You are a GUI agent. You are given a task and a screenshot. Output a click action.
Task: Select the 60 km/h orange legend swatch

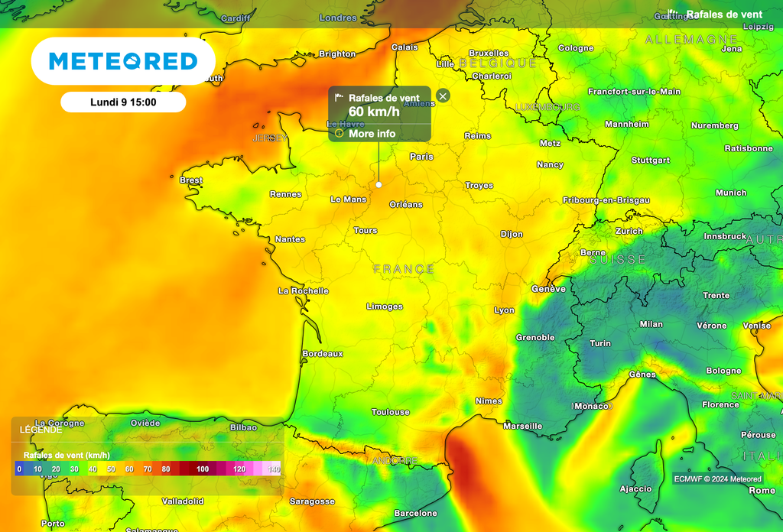coord(129,469)
